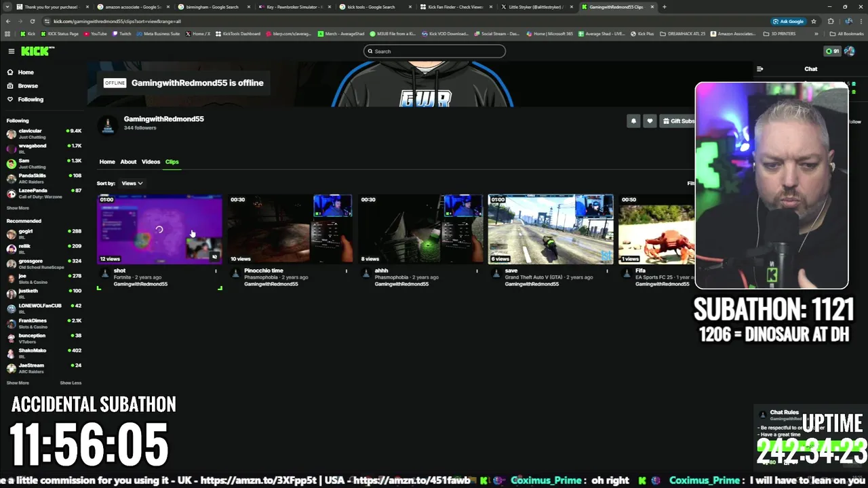This screenshot has width=868, height=488.
Task: Open clavicular channel in Following
Action: point(44,134)
